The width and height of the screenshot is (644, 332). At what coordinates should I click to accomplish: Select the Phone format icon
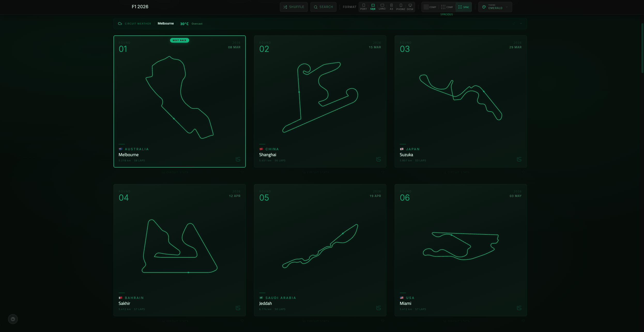[x=401, y=7]
